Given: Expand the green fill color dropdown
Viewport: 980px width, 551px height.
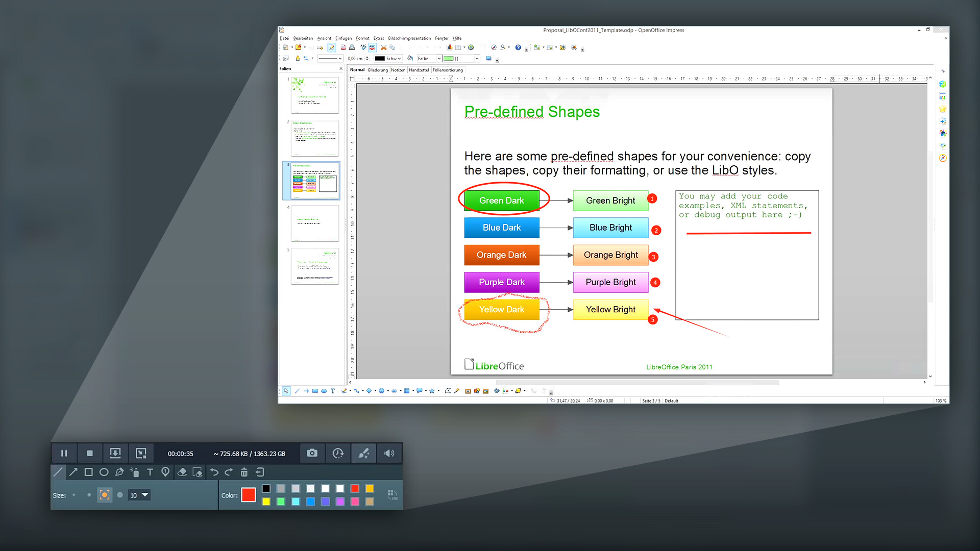Looking at the screenshot, I should point(477,58).
